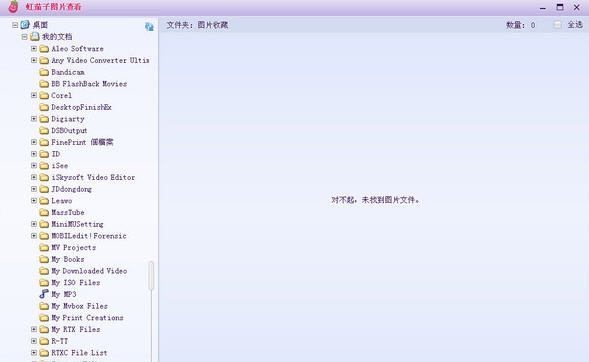This screenshot has width=589, height=362.
Task: Click the DSBOutput folder icon
Action: click(44, 130)
